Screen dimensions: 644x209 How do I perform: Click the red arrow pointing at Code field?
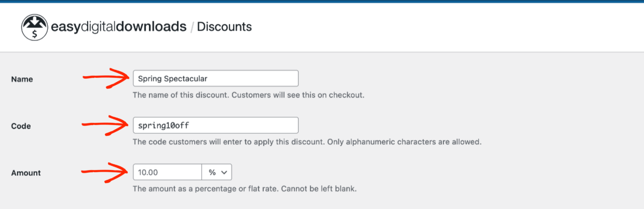click(x=106, y=124)
